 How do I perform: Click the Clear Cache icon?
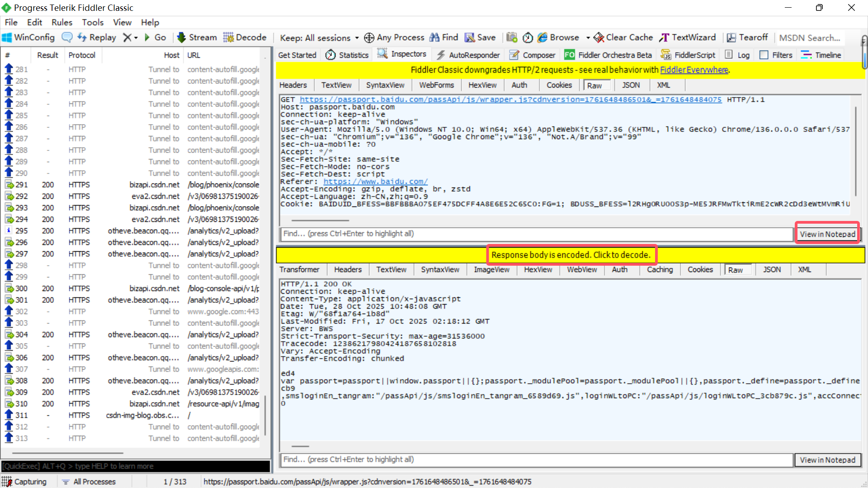click(599, 38)
